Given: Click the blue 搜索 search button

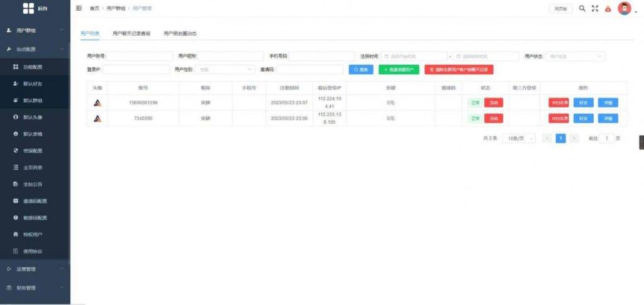Looking at the screenshot, I should point(361,70).
